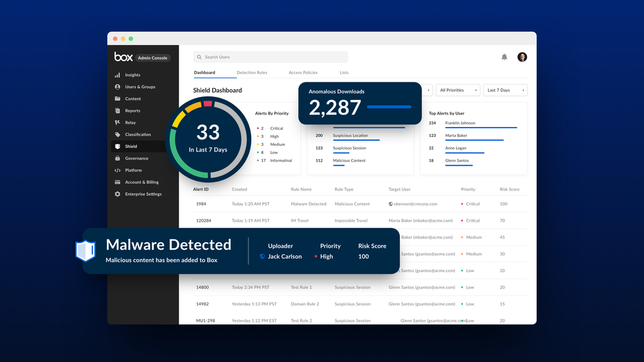Open the Content sidebar link

133,99
